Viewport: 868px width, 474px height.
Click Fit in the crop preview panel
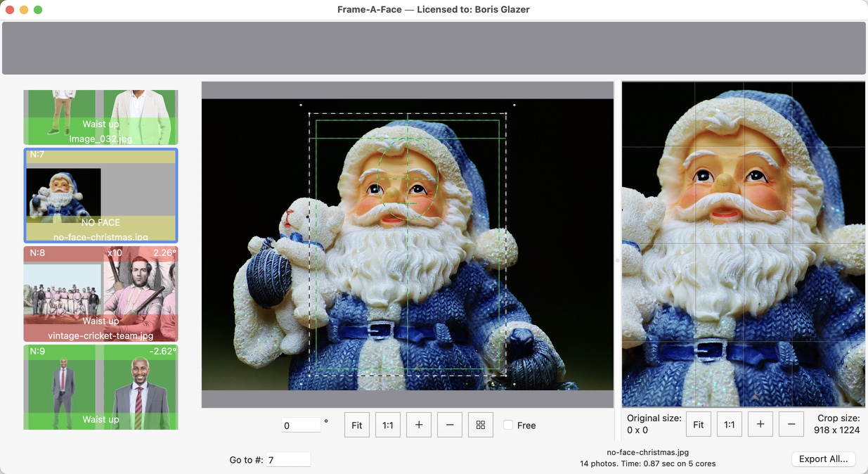click(699, 424)
